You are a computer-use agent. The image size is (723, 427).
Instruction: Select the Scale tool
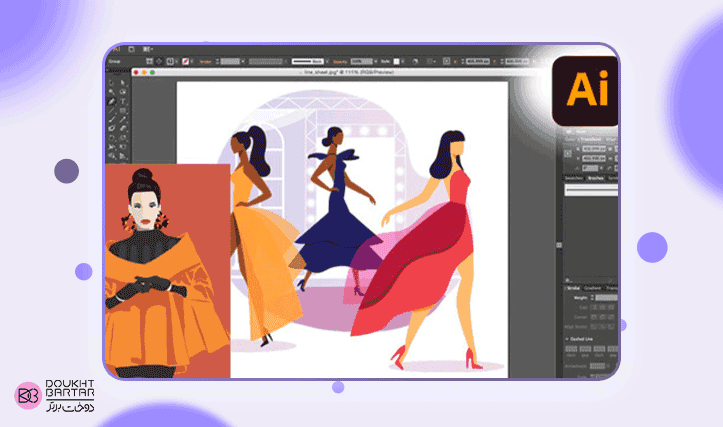point(123,137)
